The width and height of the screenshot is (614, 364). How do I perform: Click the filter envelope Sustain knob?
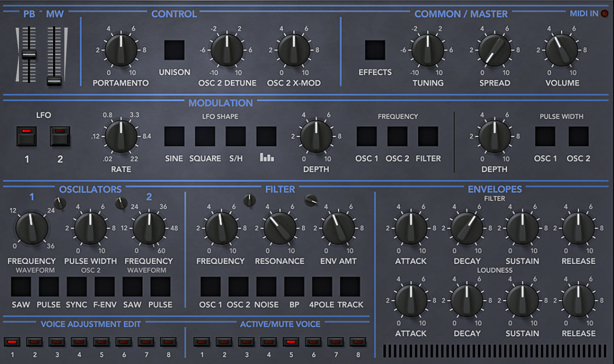click(x=522, y=228)
